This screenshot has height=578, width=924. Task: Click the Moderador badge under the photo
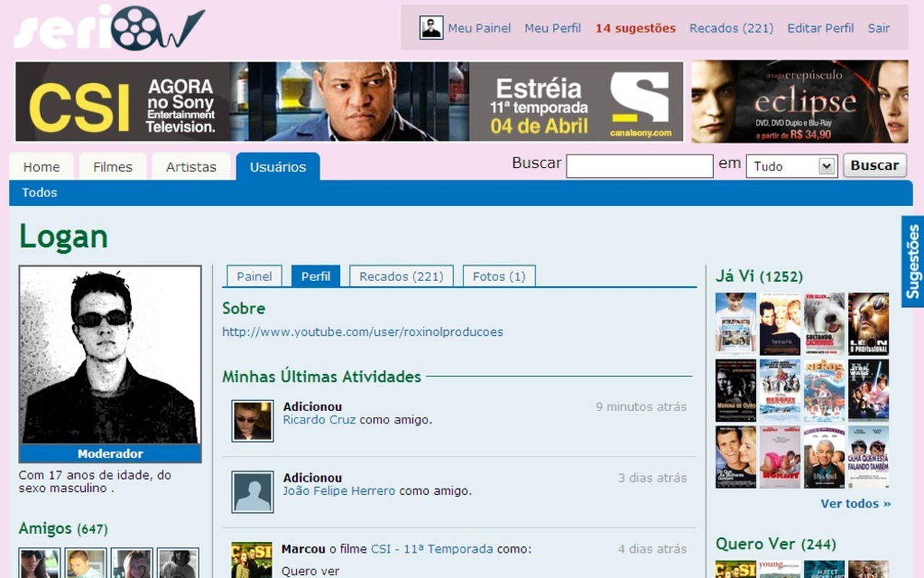[110, 454]
